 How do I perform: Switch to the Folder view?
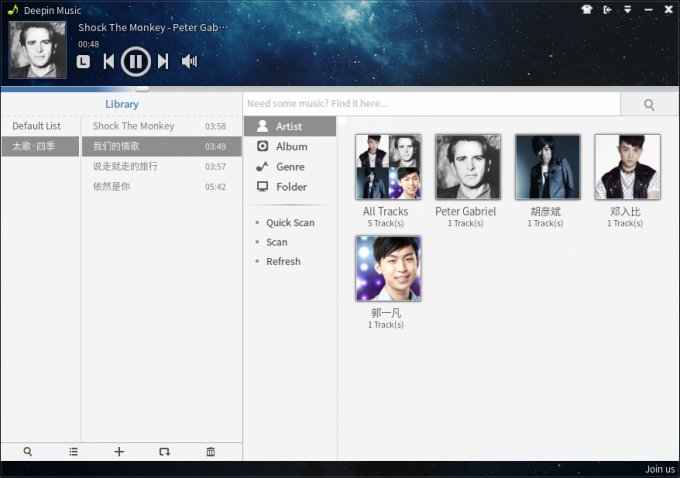(x=290, y=187)
